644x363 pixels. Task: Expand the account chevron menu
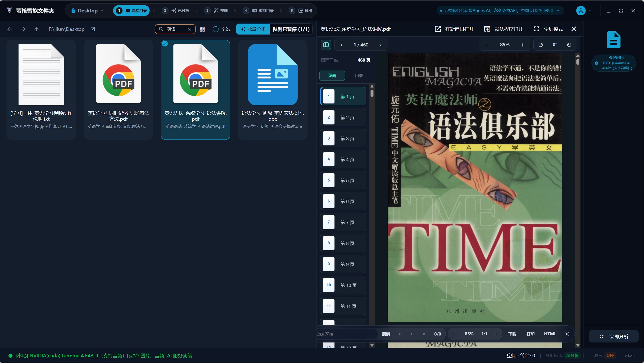[x=590, y=11]
